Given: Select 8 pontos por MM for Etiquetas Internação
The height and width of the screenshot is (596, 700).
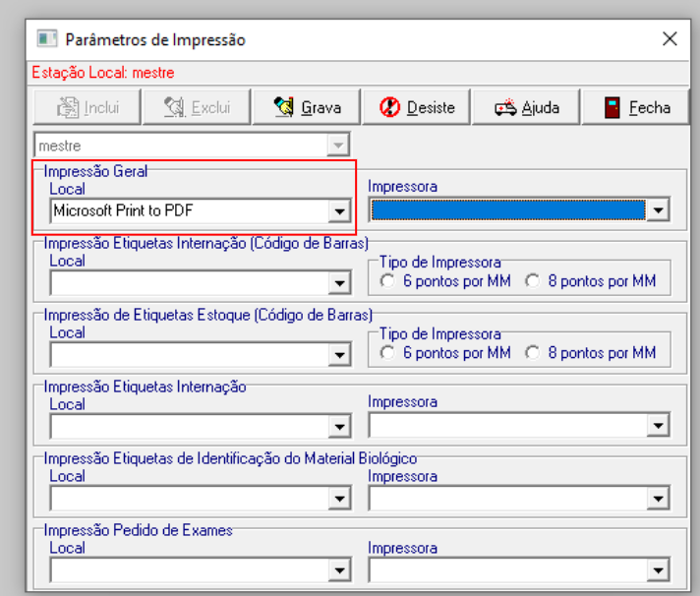Looking at the screenshot, I should [591, 281].
